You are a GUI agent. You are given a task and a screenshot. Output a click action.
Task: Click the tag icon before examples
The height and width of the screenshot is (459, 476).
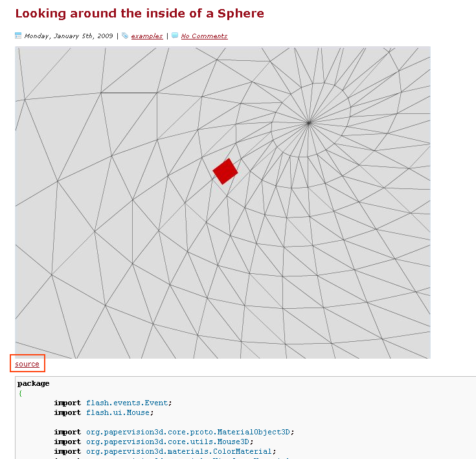tap(125, 36)
